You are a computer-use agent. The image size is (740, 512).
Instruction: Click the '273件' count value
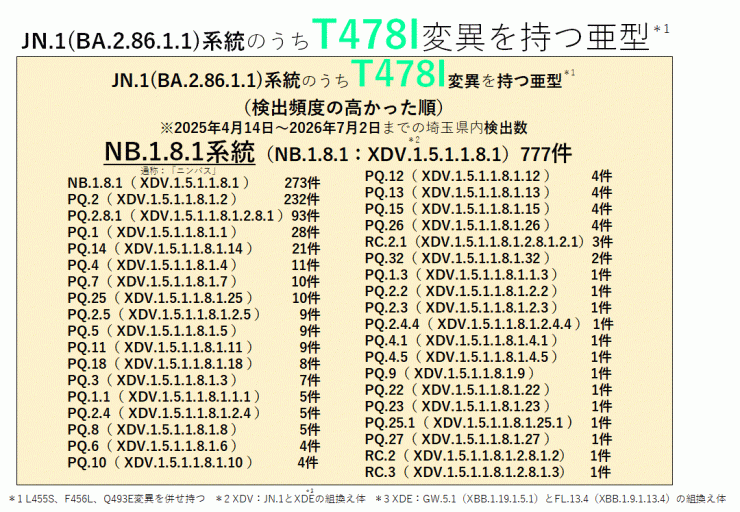coord(302,183)
